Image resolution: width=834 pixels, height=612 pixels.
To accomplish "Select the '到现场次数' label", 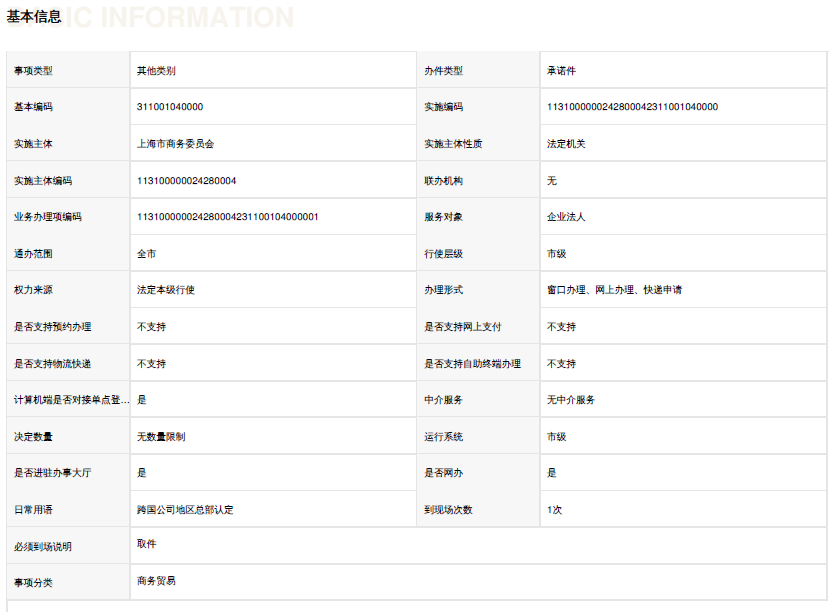I will (448, 509).
